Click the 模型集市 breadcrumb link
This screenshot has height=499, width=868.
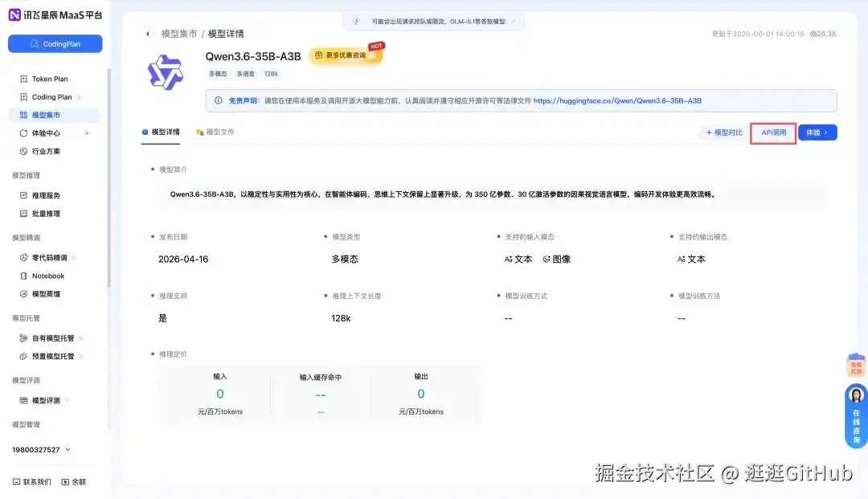point(178,34)
